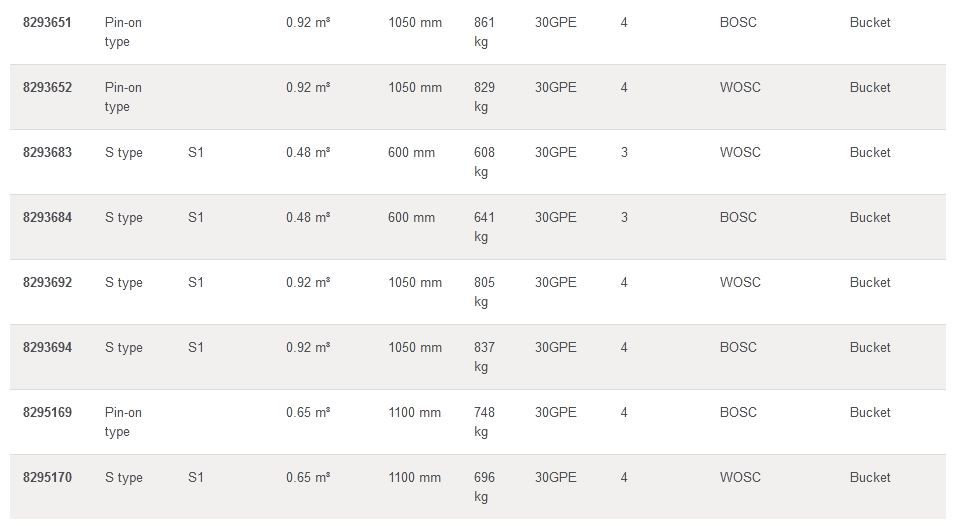The height and width of the screenshot is (526, 962).
Task: Click the 696 kg weight cell
Action: coord(484,487)
